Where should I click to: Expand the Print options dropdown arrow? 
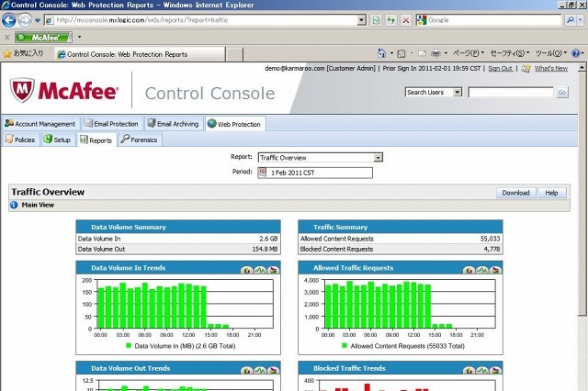[x=446, y=53]
